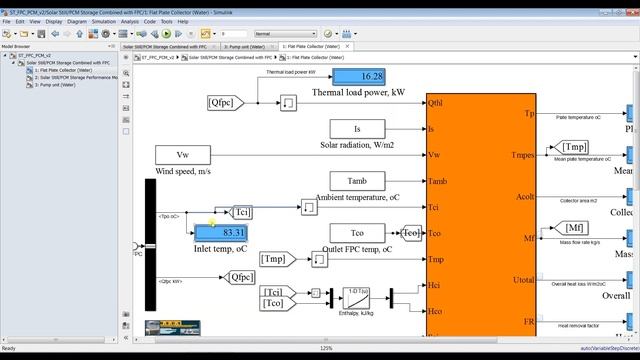
Task: Select 3: Pump unit (Water) tree item
Action: (55, 85)
